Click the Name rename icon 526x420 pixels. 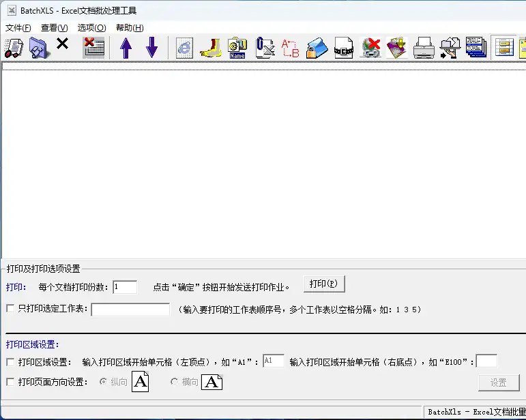point(237,48)
